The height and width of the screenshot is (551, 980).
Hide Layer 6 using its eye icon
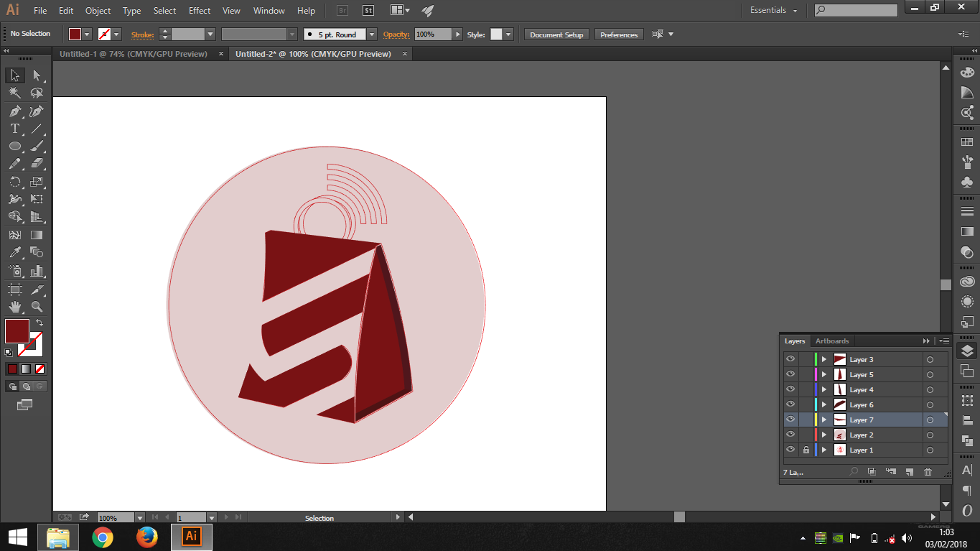pos(790,404)
